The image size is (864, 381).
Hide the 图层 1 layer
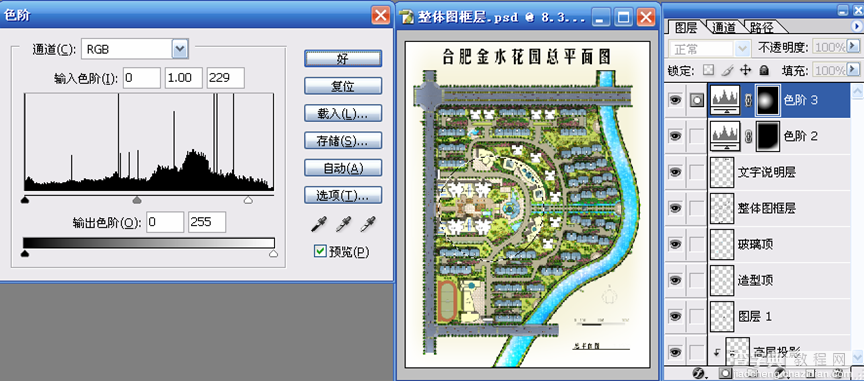coord(675,316)
